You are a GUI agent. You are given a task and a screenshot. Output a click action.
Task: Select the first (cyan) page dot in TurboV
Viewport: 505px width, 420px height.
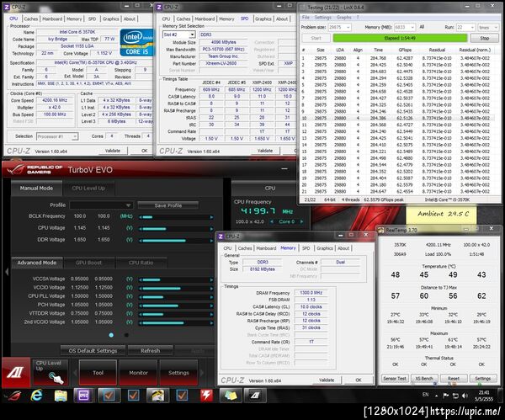(x=111, y=335)
